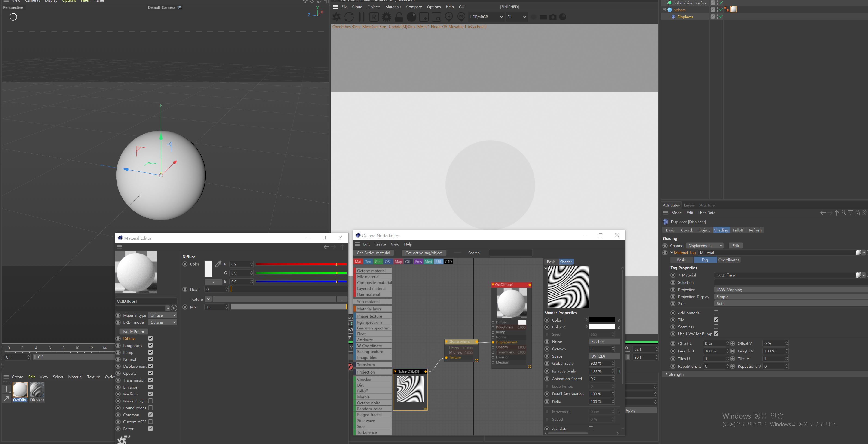Click the back arrow in Material Editor
This screenshot has height=444, width=868.
[326, 247]
